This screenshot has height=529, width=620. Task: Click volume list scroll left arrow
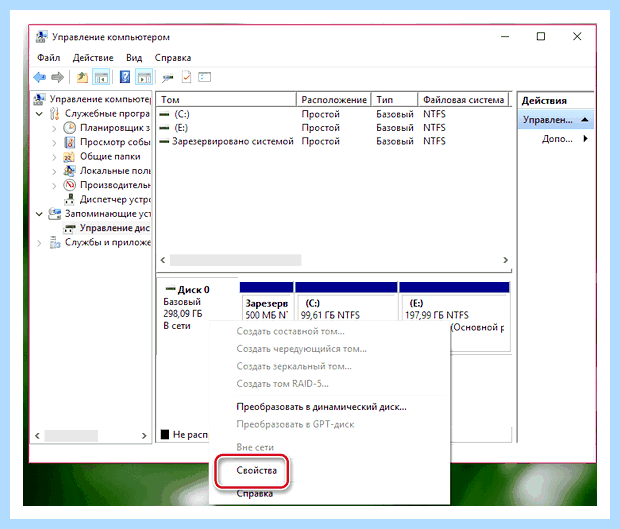(x=163, y=260)
